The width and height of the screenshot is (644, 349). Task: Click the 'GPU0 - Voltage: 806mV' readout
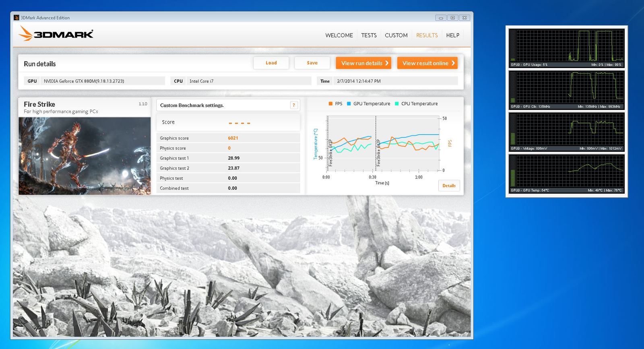[x=529, y=149]
